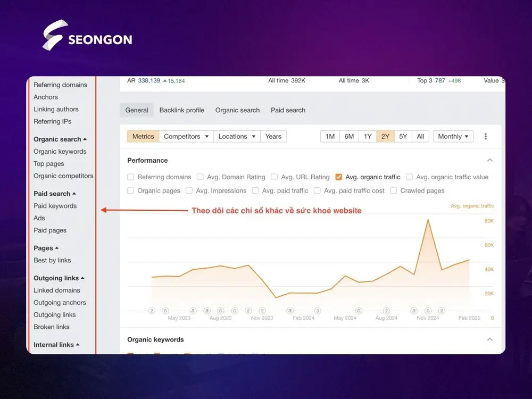Enable the Crawled pages checkbox
This screenshot has height=399, width=532.
coord(394,190)
